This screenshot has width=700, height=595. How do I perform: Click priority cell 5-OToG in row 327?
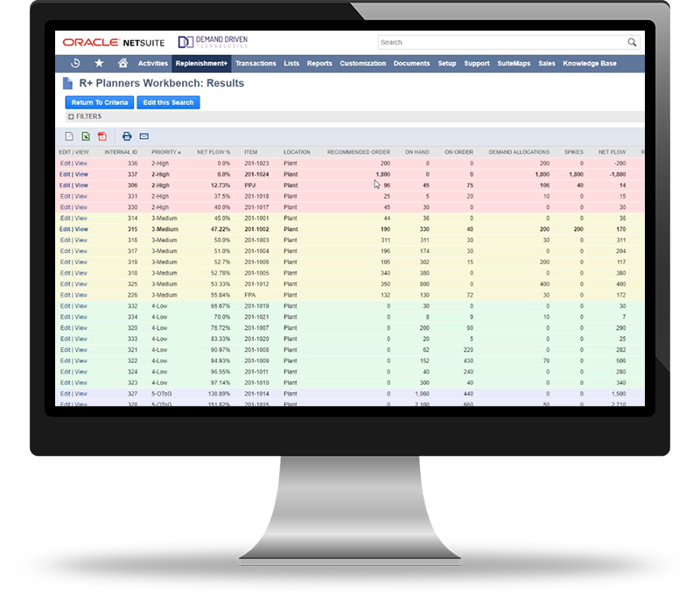[x=162, y=394]
